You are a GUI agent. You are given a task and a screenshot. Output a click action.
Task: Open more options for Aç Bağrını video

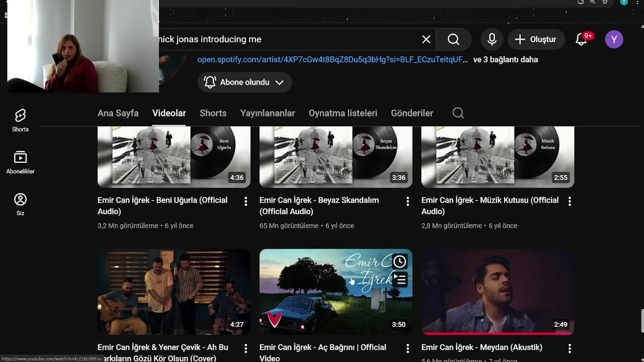(408, 348)
